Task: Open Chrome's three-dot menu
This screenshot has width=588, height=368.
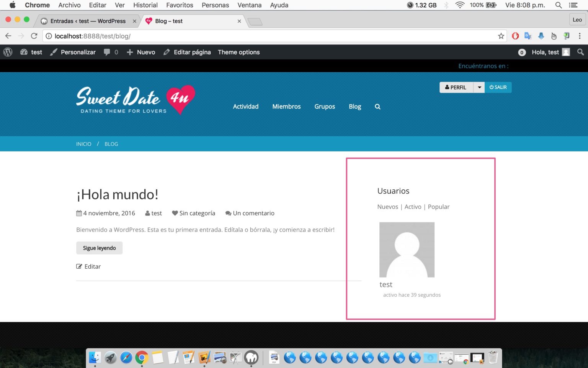Action: coord(580,36)
